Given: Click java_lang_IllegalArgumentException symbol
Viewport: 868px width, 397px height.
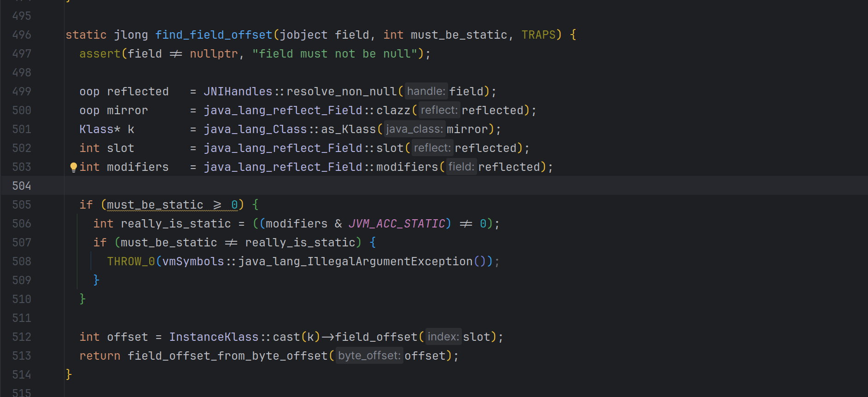Looking at the screenshot, I should (355, 262).
